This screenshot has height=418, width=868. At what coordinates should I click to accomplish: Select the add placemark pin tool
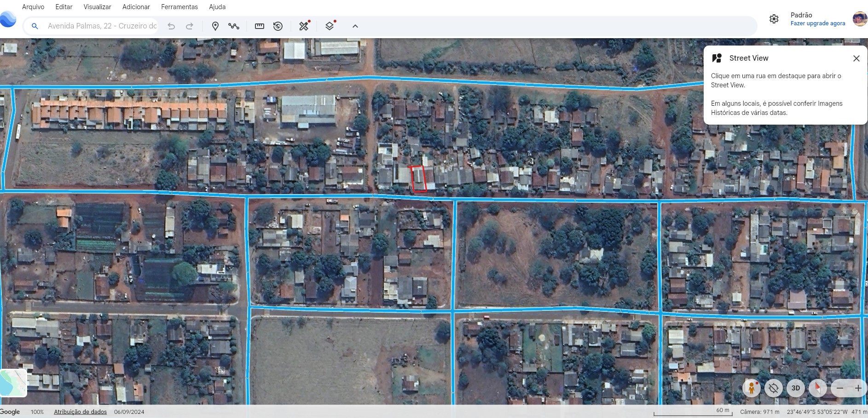pos(215,26)
